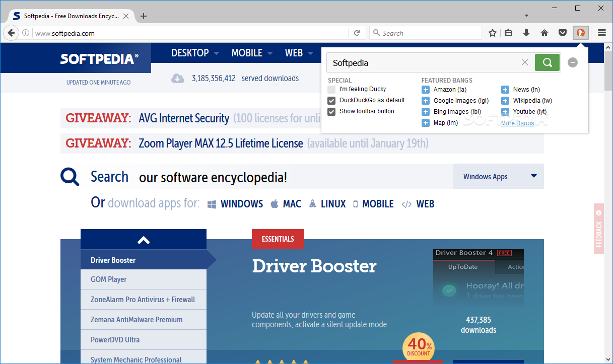Expand the WEB menu
This screenshot has height=364, width=613.
299,53
